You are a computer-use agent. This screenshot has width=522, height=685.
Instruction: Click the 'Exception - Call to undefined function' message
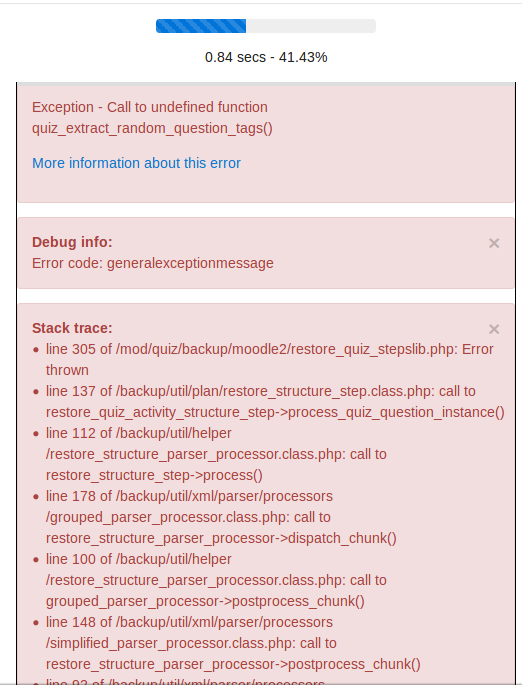[x=150, y=107]
